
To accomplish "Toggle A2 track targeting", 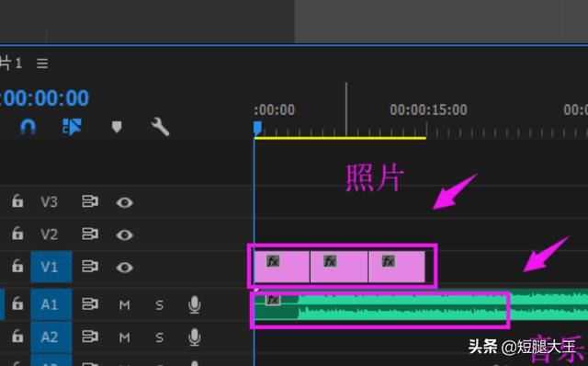I will pyautogui.click(x=51, y=337).
